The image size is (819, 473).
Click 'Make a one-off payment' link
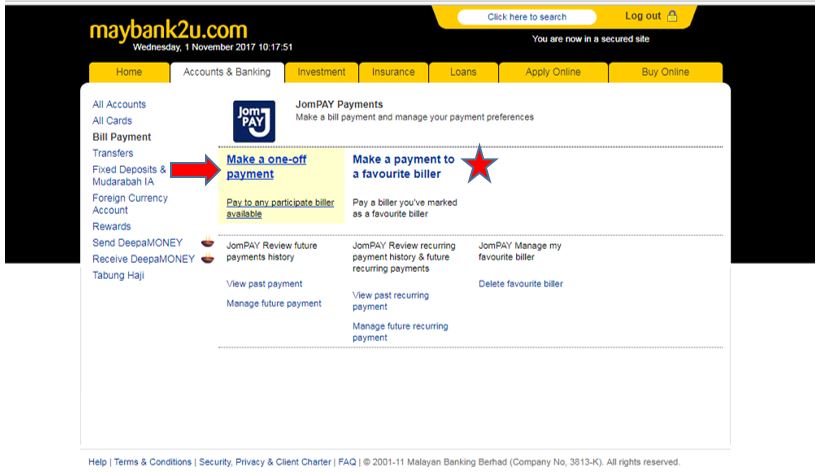[266, 167]
